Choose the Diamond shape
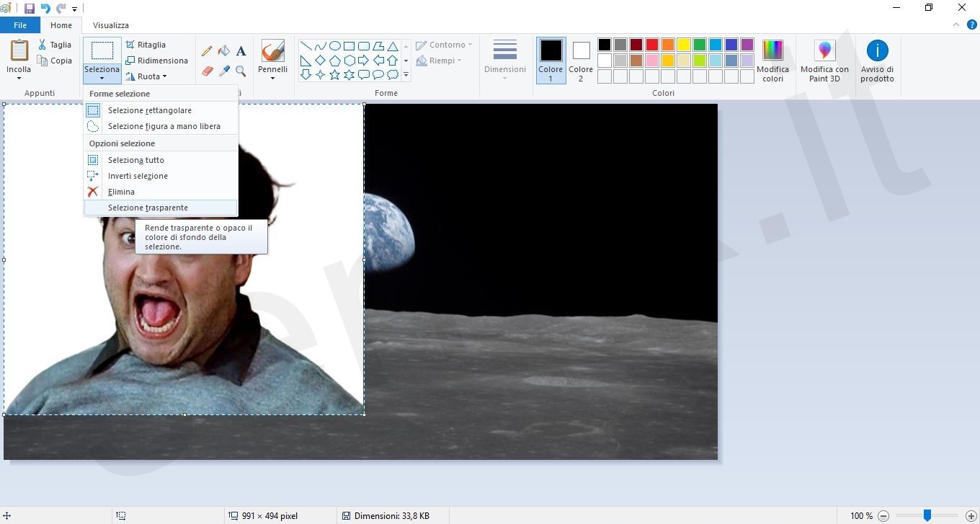The width and height of the screenshot is (980, 524). 320,60
